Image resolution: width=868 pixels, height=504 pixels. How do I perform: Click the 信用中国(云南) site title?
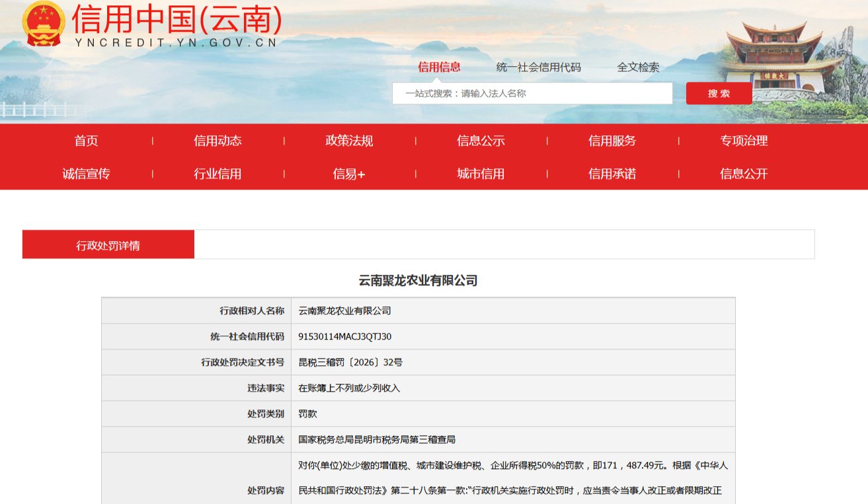point(177,19)
